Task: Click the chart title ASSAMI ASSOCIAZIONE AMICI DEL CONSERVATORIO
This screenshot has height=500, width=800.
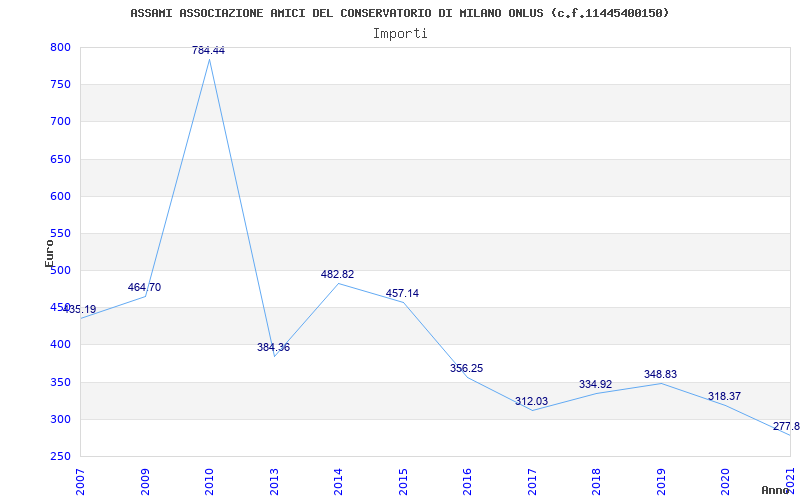Action: pyautogui.click(x=399, y=13)
